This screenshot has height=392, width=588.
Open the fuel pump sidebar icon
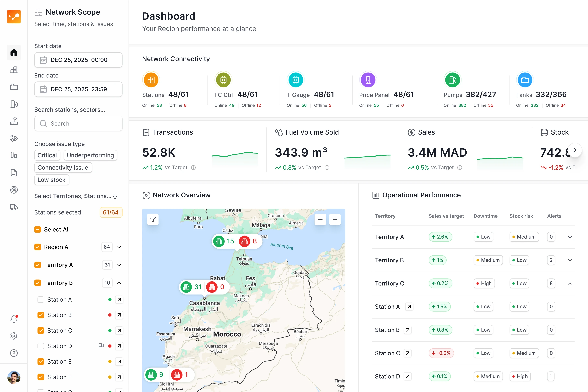[14, 104]
